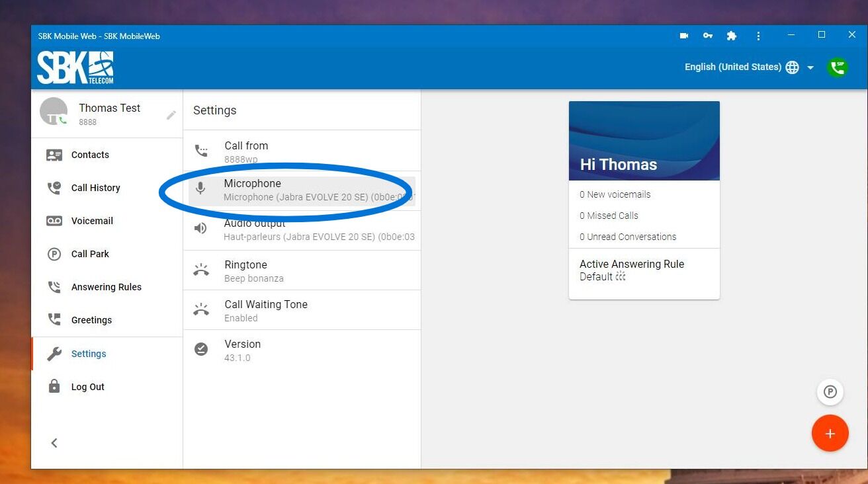Click the Answering Rules phone icon
868x484 pixels.
pyautogui.click(x=54, y=287)
